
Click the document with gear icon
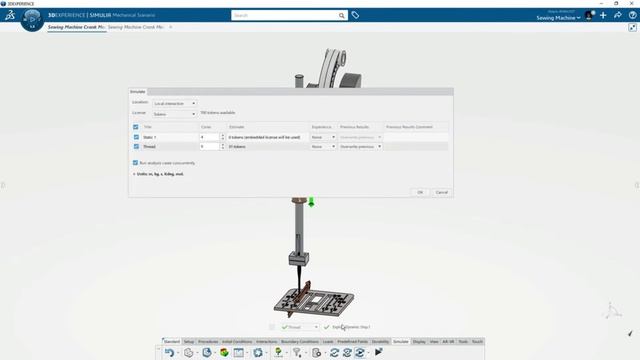pyautogui.click(x=316, y=352)
